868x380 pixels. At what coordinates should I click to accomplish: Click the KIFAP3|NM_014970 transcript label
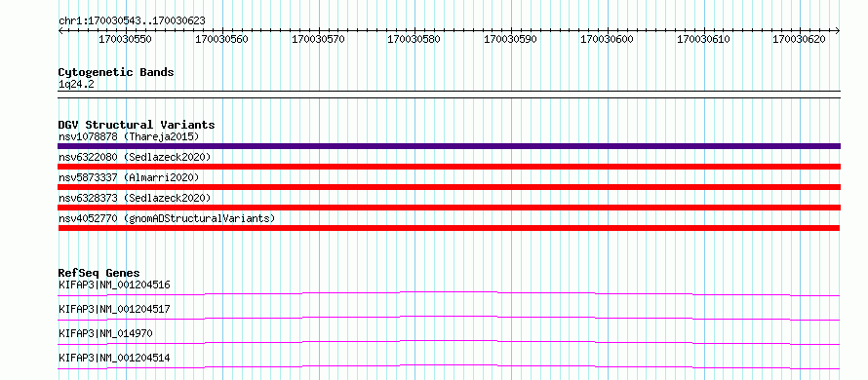click(105, 333)
